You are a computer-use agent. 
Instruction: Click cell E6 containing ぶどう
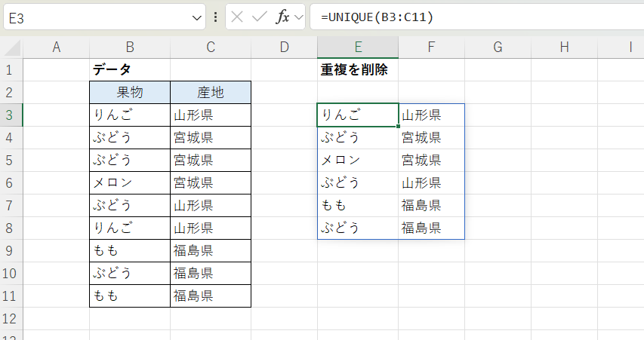[x=358, y=182]
